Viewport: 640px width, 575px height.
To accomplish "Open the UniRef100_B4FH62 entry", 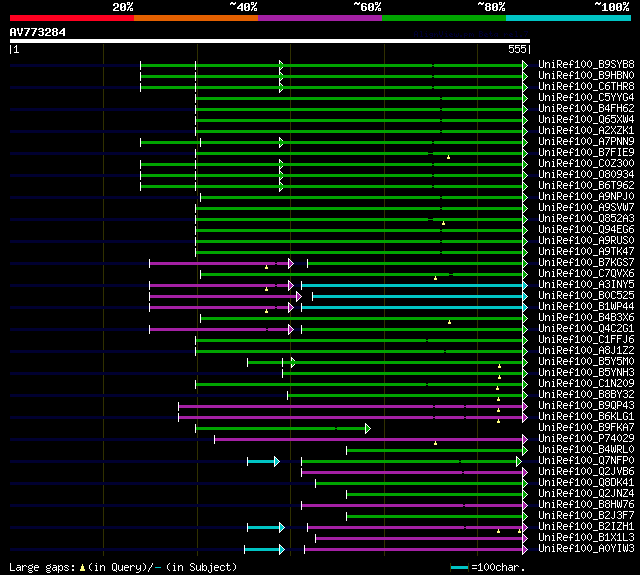I will pos(586,109).
